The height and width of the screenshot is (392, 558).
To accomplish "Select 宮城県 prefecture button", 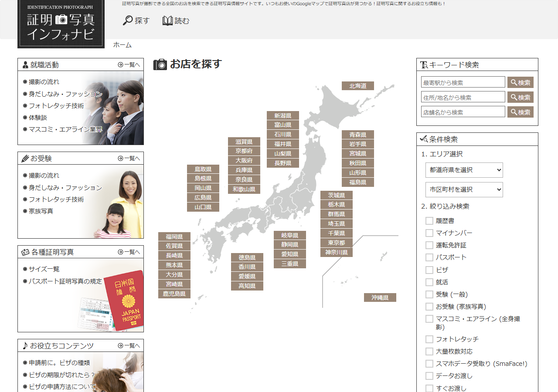I will (x=358, y=154).
